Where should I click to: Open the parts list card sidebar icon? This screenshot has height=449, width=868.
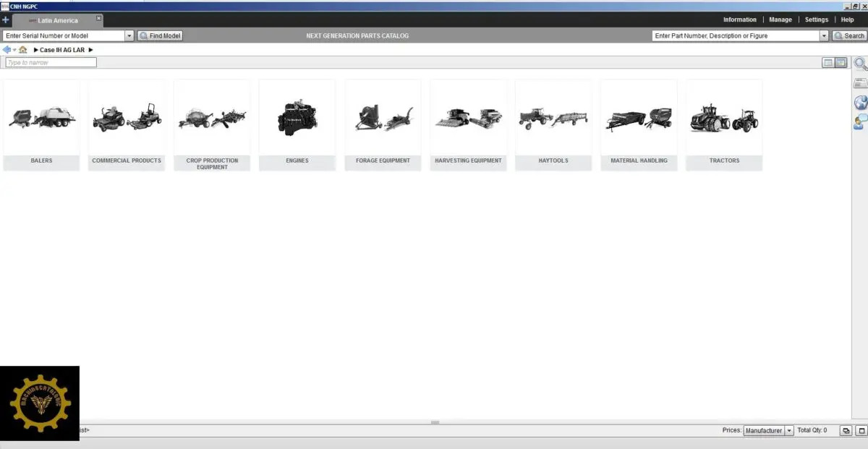tap(861, 83)
